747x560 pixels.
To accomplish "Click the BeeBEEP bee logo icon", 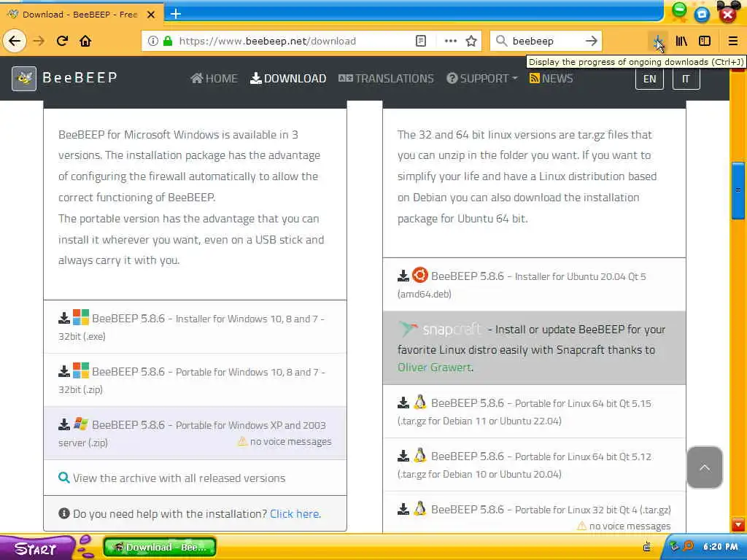I will 24,78.
